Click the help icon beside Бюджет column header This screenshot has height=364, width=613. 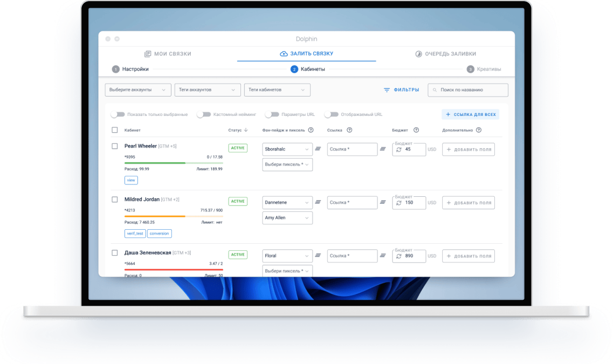click(416, 130)
